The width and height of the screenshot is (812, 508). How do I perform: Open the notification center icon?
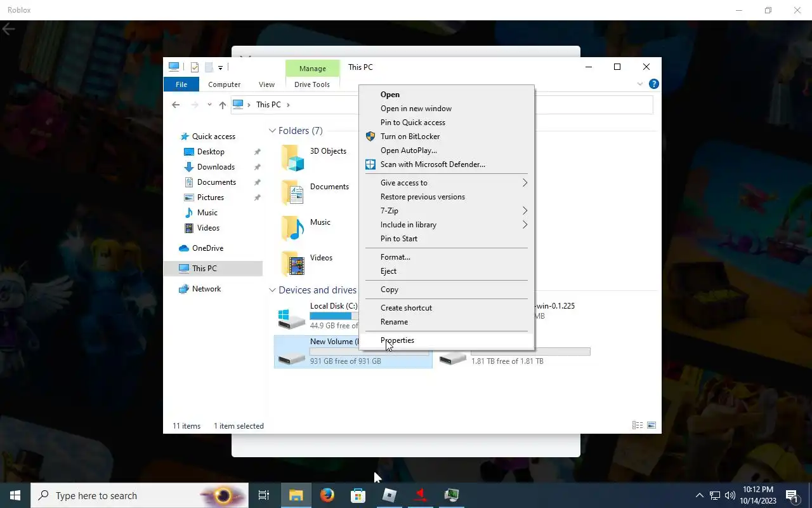792,495
